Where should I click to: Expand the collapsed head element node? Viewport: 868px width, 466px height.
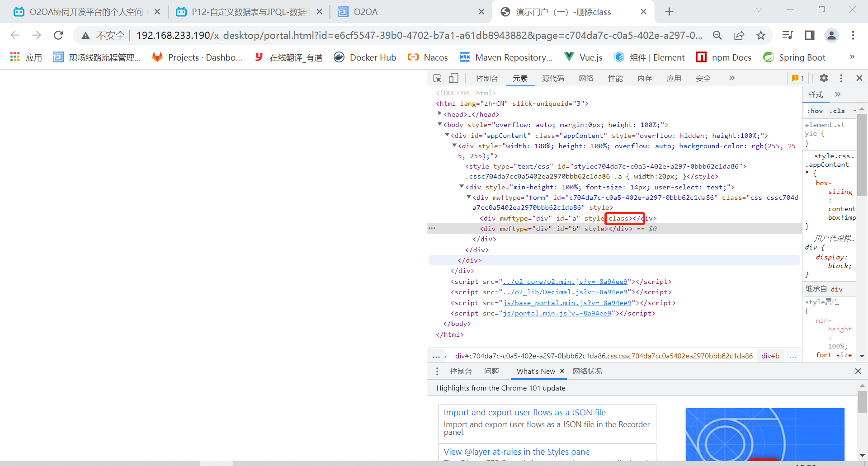tap(439, 114)
